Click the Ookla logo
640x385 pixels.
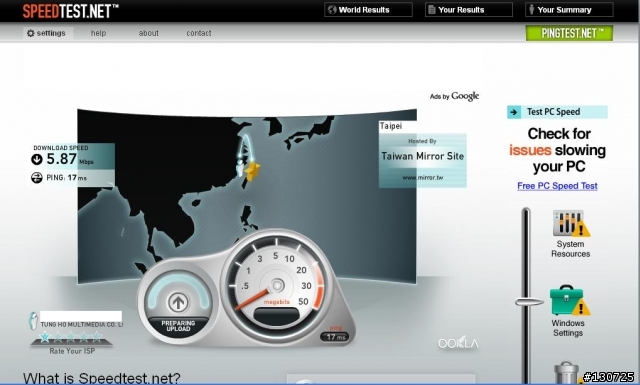(x=458, y=343)
